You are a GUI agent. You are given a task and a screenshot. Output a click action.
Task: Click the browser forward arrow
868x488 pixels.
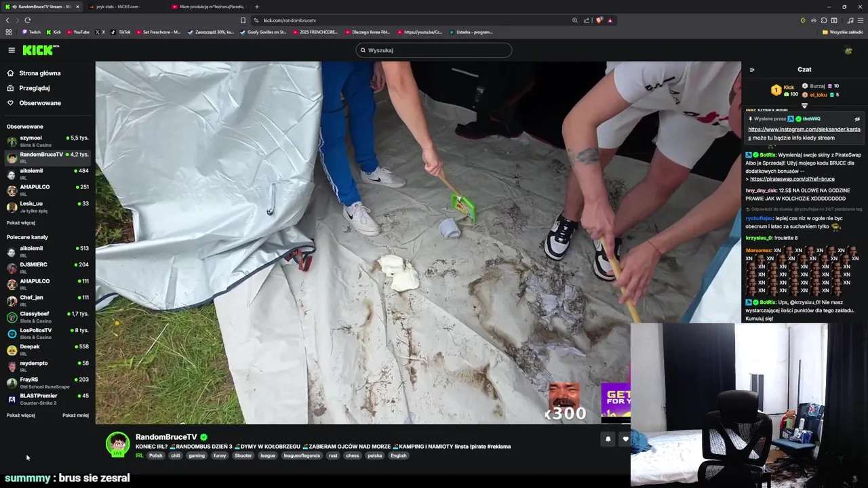[17, 20]
